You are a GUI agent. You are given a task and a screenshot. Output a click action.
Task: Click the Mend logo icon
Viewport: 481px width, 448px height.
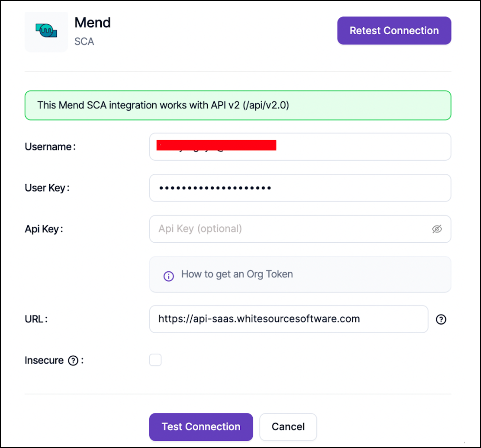coord(46,32)
